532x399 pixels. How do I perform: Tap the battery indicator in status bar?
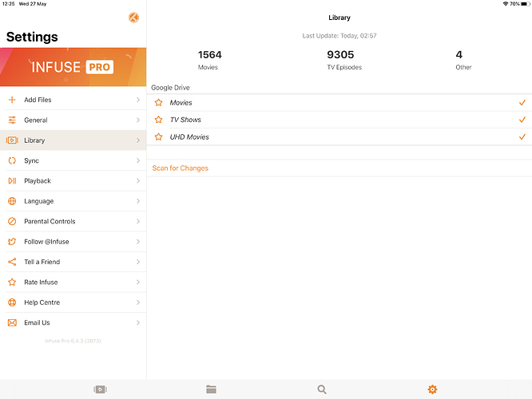pyautogui.click(x=525, y=4)
